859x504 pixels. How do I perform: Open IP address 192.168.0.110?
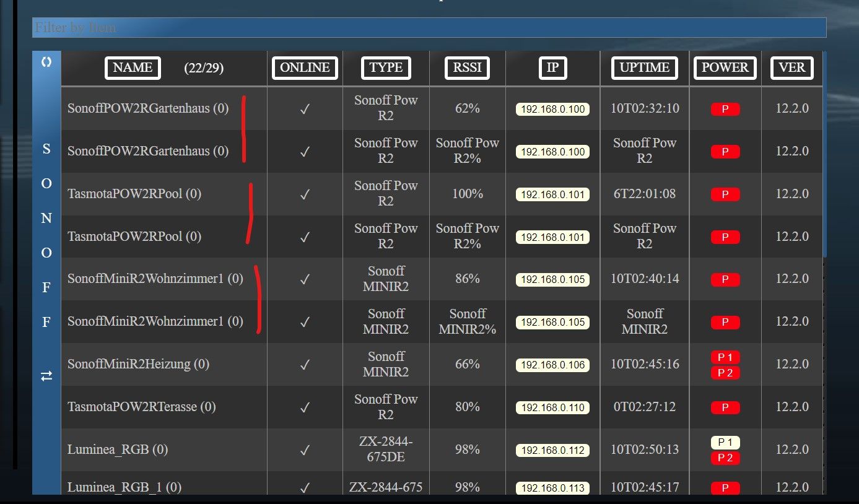[552, 408]
